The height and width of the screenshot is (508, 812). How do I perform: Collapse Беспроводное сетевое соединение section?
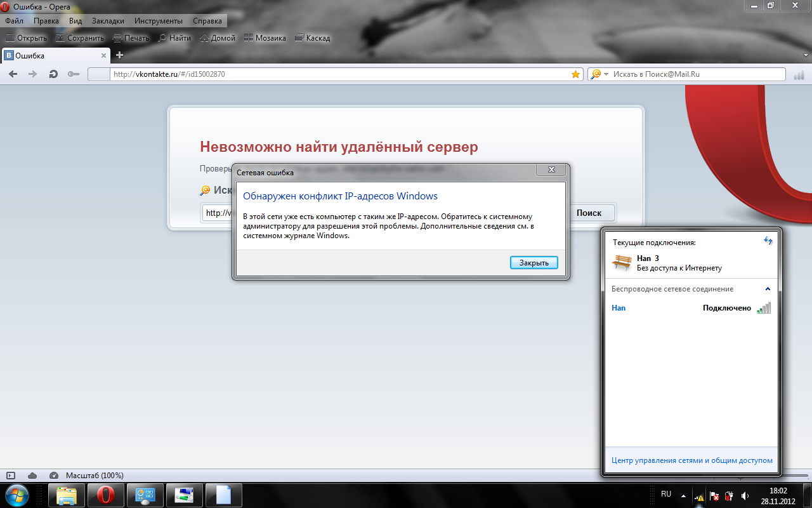click(768, 289)
